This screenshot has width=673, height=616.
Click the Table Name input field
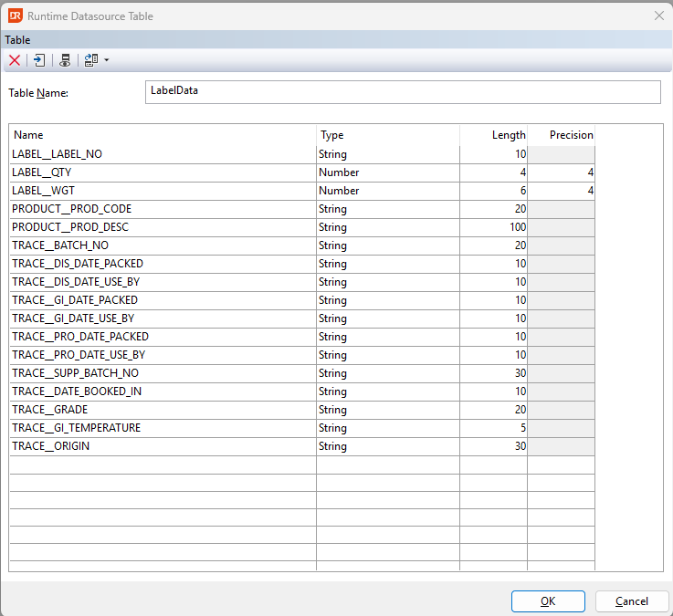coord(402,92)
